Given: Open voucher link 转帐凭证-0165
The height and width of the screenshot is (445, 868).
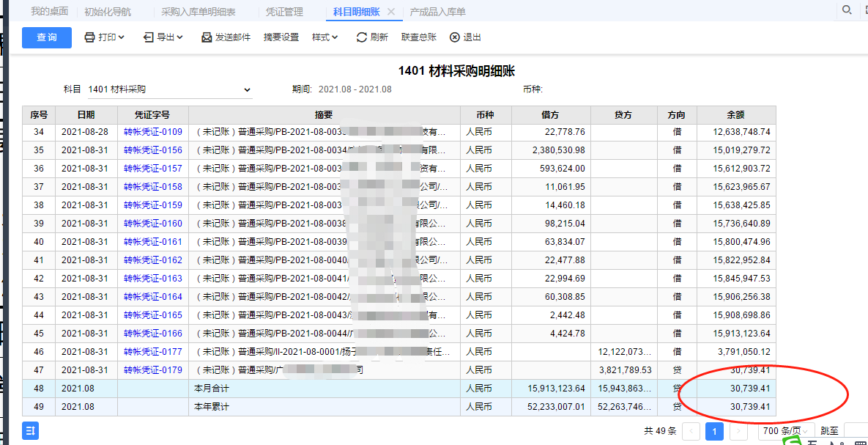Looking at the screenshot, I should pyautogui.click(x=153, y=315).
